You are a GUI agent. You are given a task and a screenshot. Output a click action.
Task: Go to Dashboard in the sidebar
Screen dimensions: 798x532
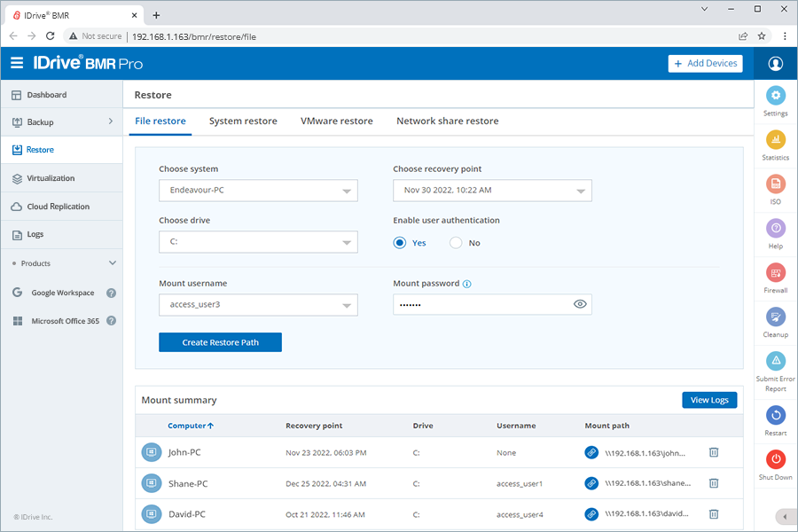61,95
